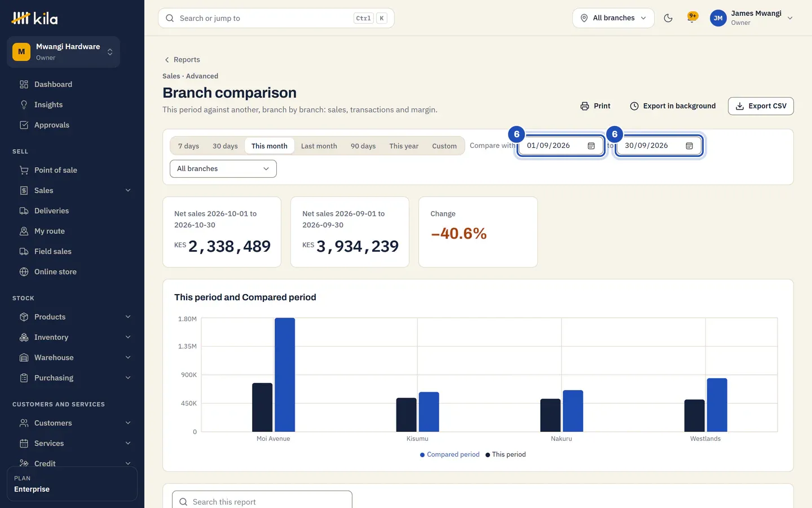Viewport: 812px width, 508px height.
Task: Select the This year range tab
Action: 404,146
